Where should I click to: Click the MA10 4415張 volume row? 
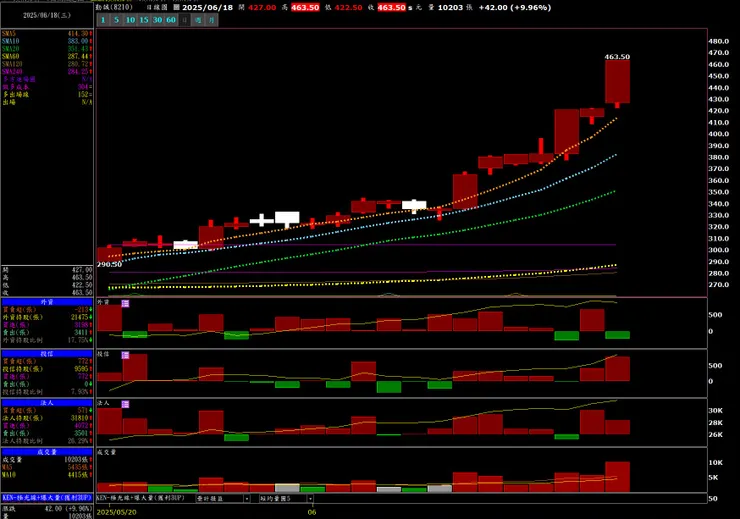(47, 475)
